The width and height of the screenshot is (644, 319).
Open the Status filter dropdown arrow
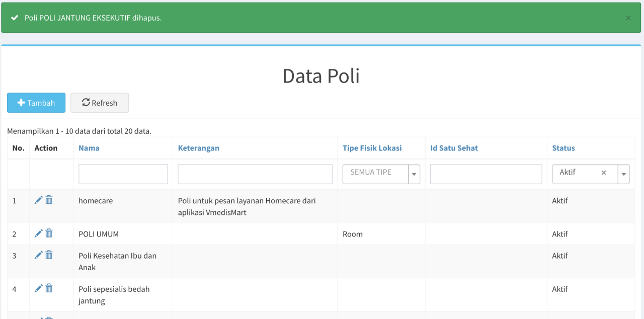click(624, 174)
